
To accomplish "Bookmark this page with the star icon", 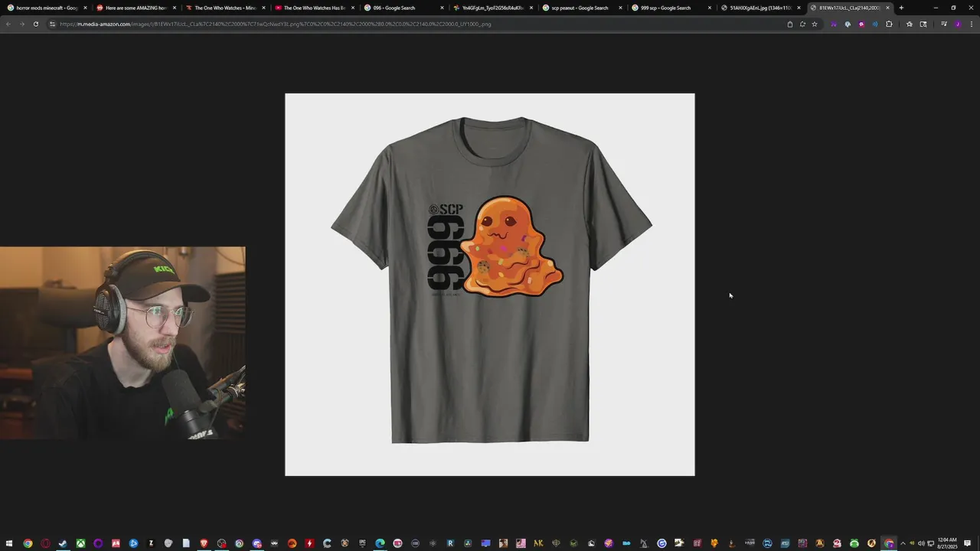I will (815, 24).
